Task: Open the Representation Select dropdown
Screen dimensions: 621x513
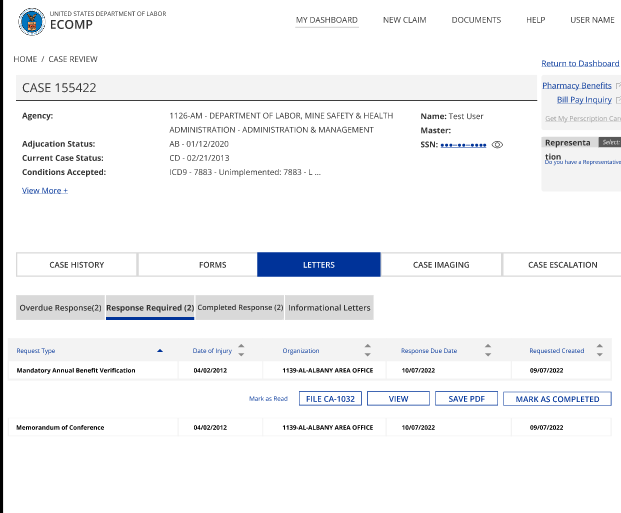Action: coord(610,143)
